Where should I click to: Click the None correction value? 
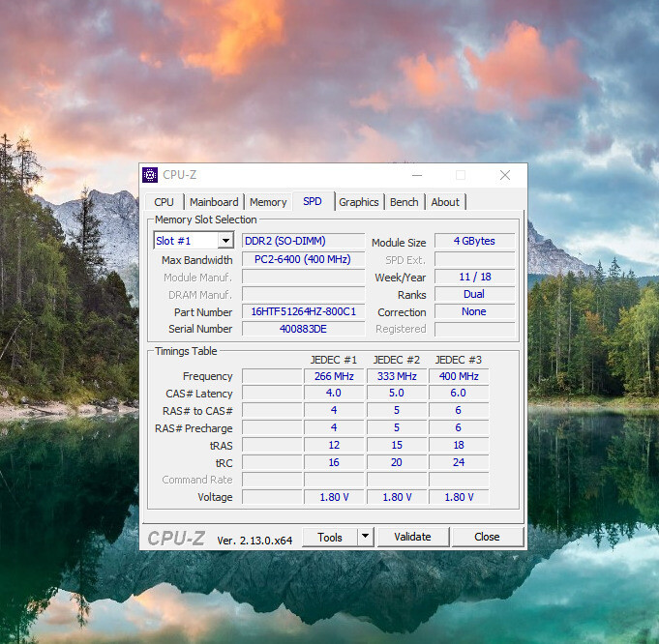click(x=474, y=311)
